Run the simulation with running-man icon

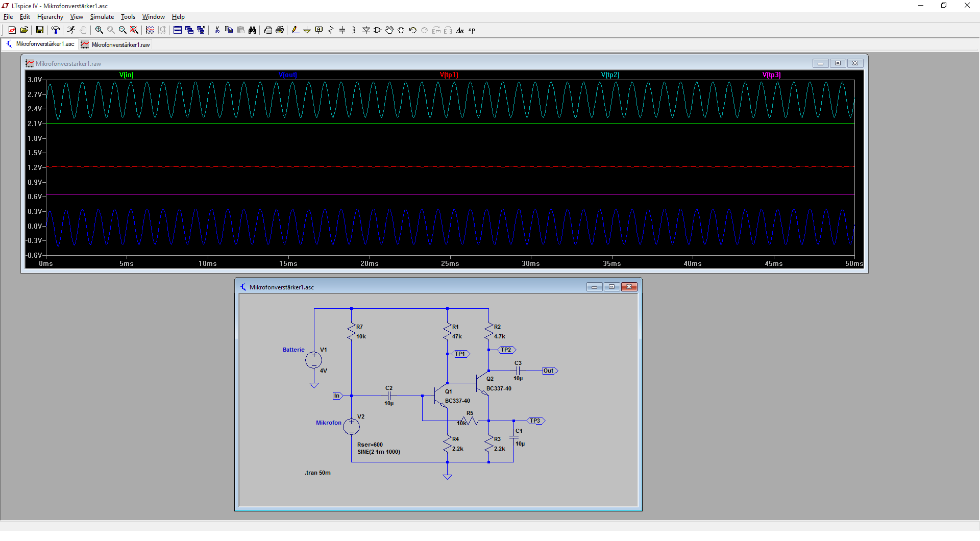(71, 30)
